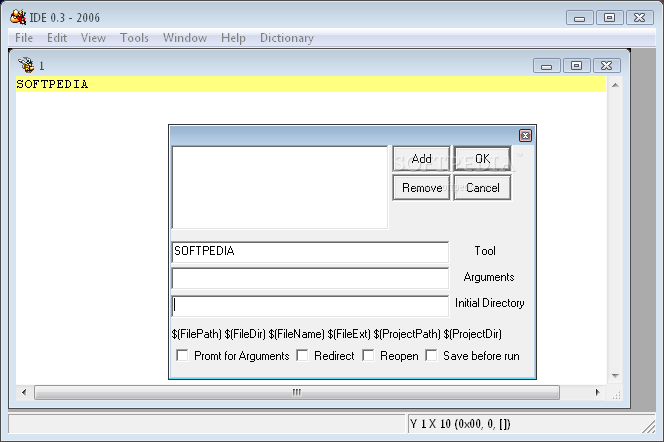Click the document 1 window icon
This screenshot has width=664, height=442.
[26, 65]
